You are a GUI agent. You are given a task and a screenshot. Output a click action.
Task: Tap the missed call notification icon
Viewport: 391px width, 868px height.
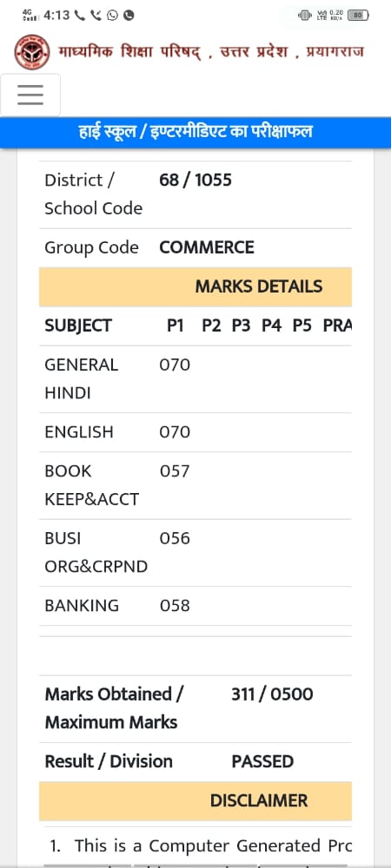click(x=96, y=16)
